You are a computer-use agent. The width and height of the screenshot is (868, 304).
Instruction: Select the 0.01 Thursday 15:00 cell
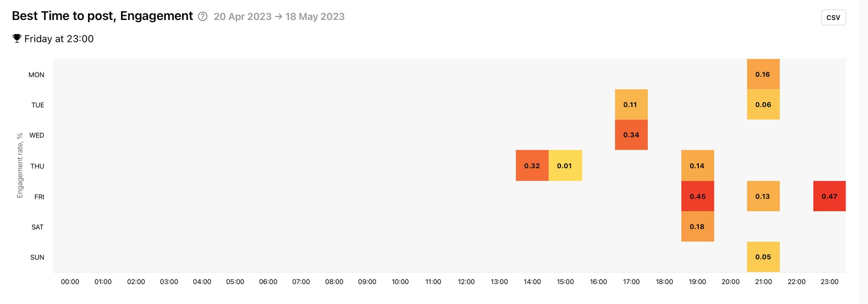[x=565, y=166]
